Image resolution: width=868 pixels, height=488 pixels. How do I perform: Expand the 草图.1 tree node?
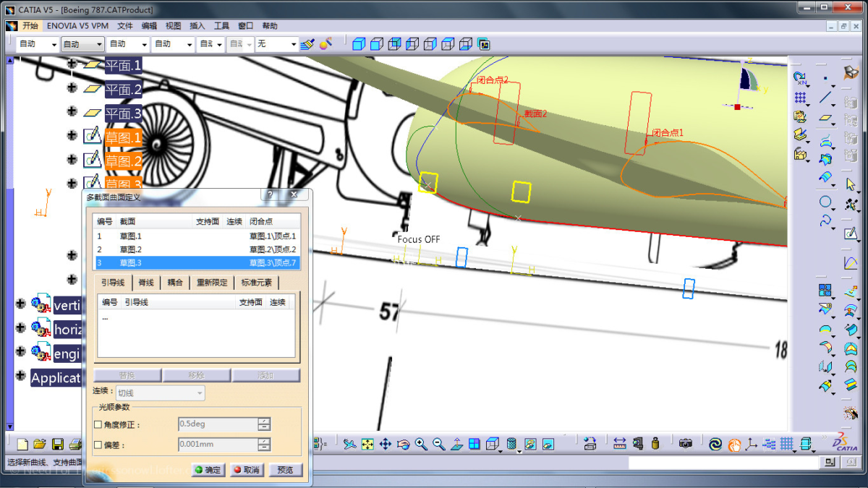click(x=72, y=135)
